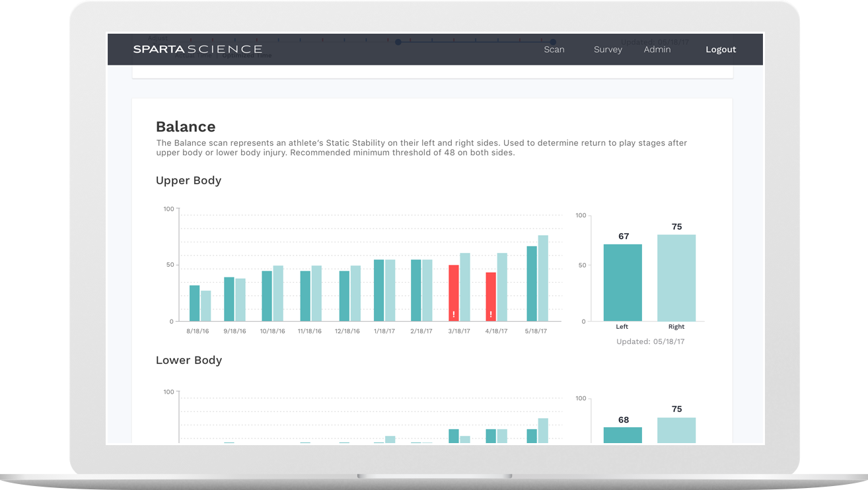Open the Survey section
The image size is (868, 490).
[x=608, y=49]
